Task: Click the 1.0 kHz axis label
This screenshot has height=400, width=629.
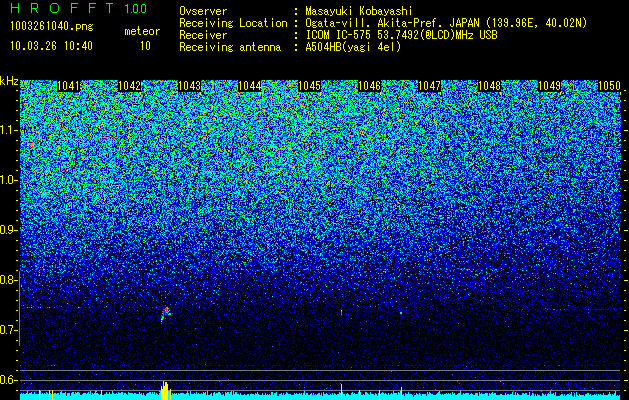Action: (8, 180)
